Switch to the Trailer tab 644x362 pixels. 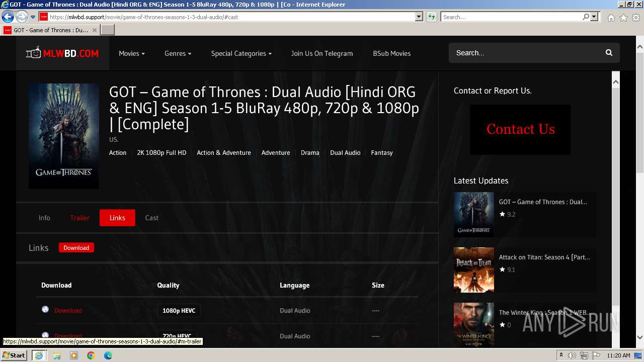(79, 218)
